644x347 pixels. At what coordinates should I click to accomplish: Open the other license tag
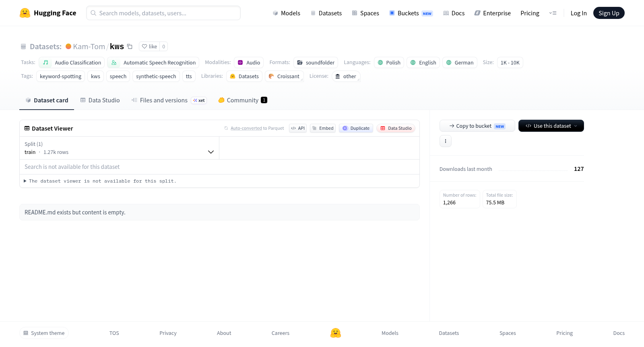coord(346,76)
